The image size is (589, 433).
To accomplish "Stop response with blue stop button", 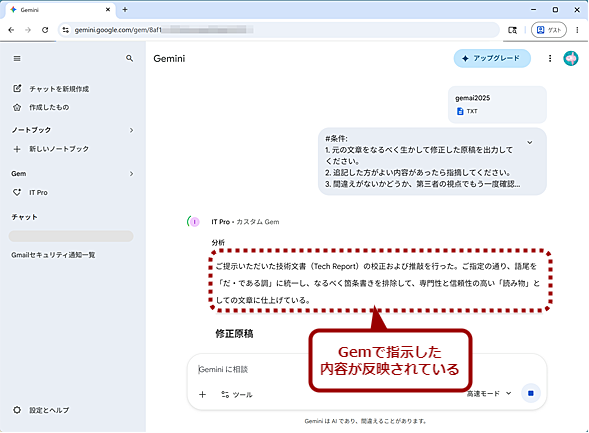I will (530, 393).
